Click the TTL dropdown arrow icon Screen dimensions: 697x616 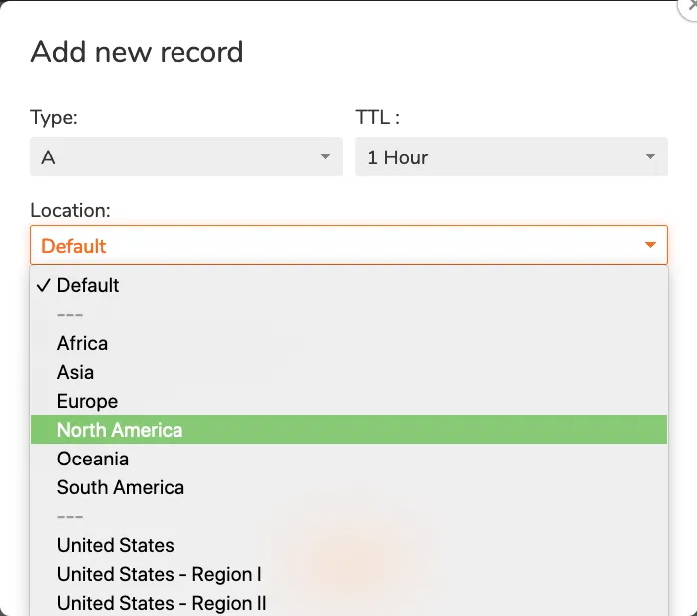click(650, 157)
